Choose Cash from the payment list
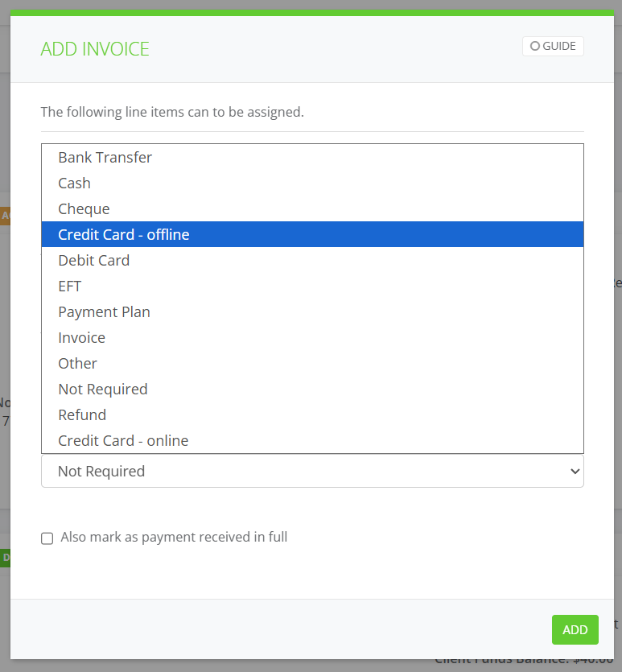622x672 pixels. pyautogui.click(x=75, y=183)
